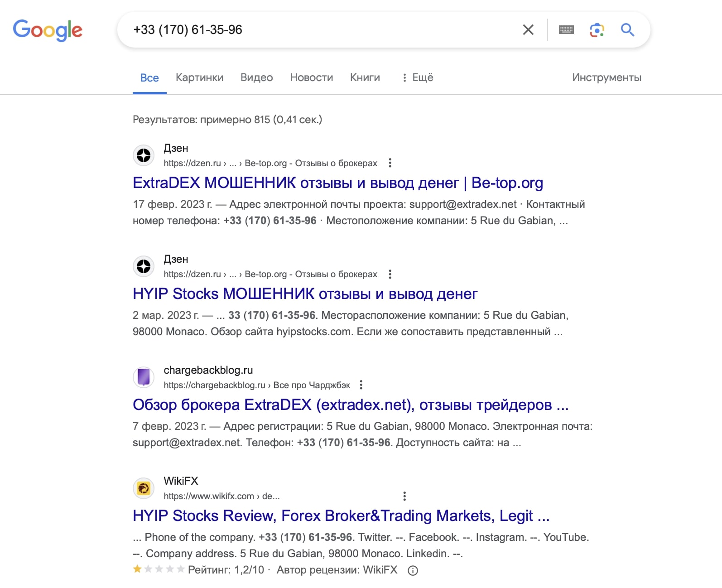
Task: Click the Google logo
Action: [x=48, y=30]
